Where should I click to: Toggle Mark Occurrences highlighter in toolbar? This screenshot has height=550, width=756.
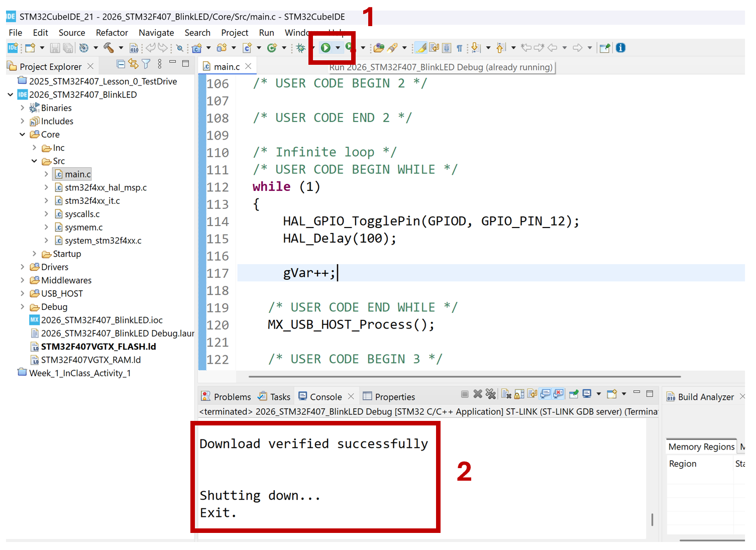coord(422,48)
